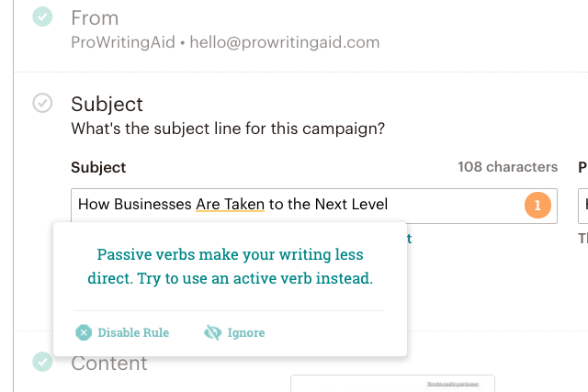The width and height of the screenshot is (588, 392).
Task: Click the large Subject section heading
Action: click(107, 104)
